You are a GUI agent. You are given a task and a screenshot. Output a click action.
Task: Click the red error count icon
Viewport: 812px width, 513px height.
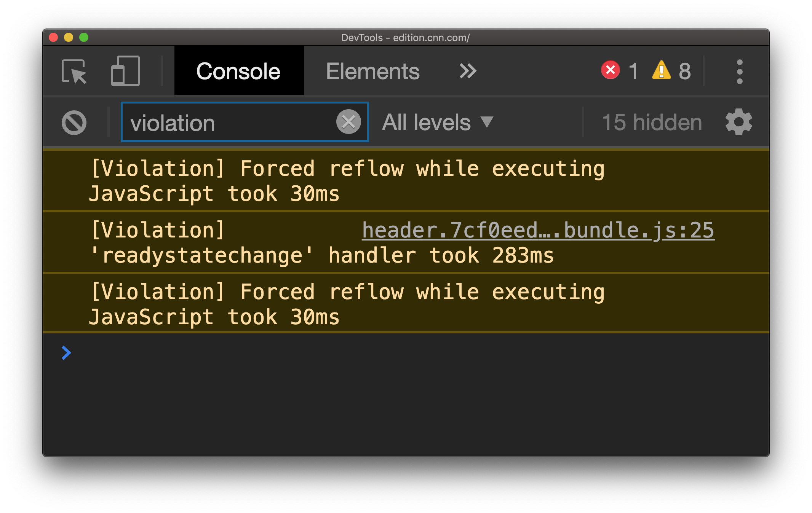tap(611, 70)
